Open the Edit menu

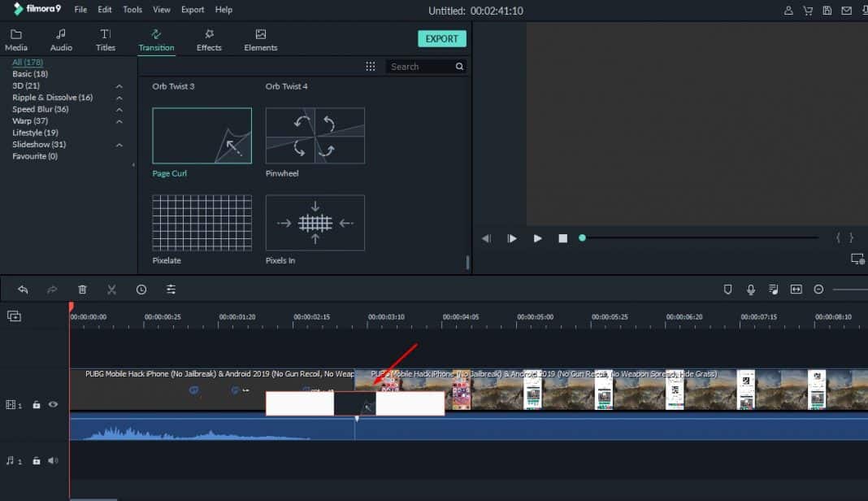pyautogui.click(x=105, y=10)
